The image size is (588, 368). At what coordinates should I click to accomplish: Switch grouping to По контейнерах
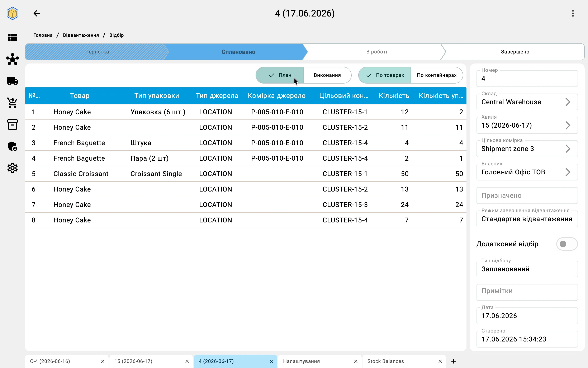pos(437,75)
